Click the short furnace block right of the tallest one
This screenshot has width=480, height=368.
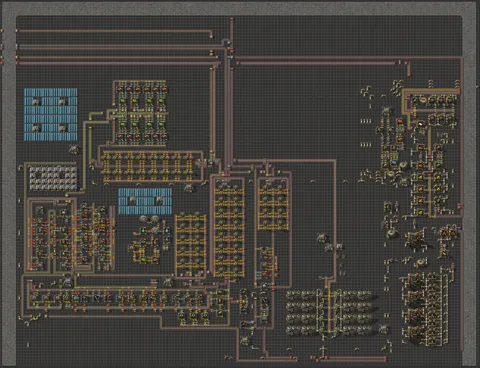point(273,205)
